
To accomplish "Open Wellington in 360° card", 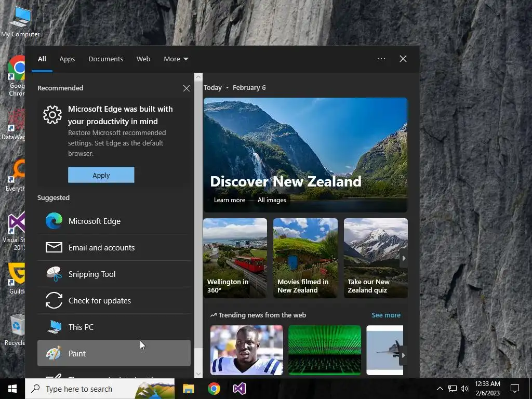I will [235, 258].
